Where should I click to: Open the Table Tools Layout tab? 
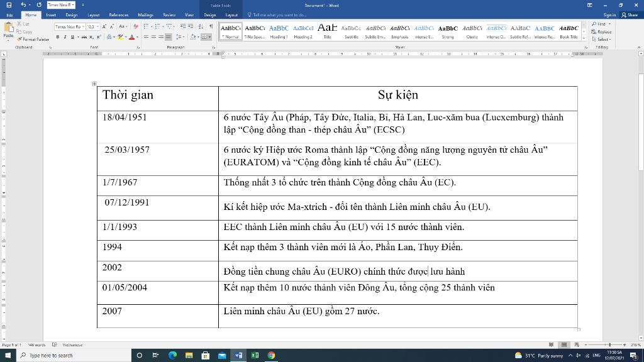pos(231,15)
